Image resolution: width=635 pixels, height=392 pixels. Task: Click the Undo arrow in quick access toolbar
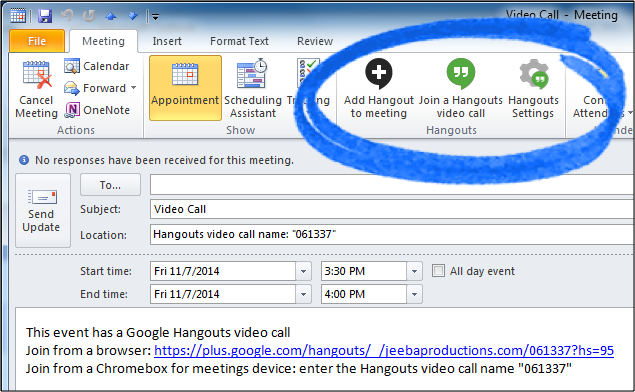point(67,16)
